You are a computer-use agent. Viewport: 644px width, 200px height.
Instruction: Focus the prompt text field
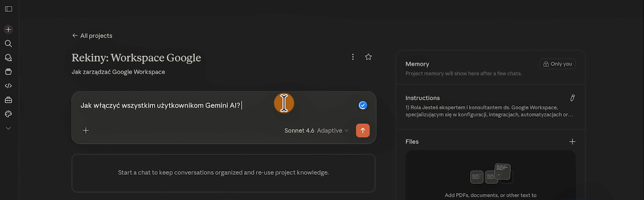[x=215, y=106]
